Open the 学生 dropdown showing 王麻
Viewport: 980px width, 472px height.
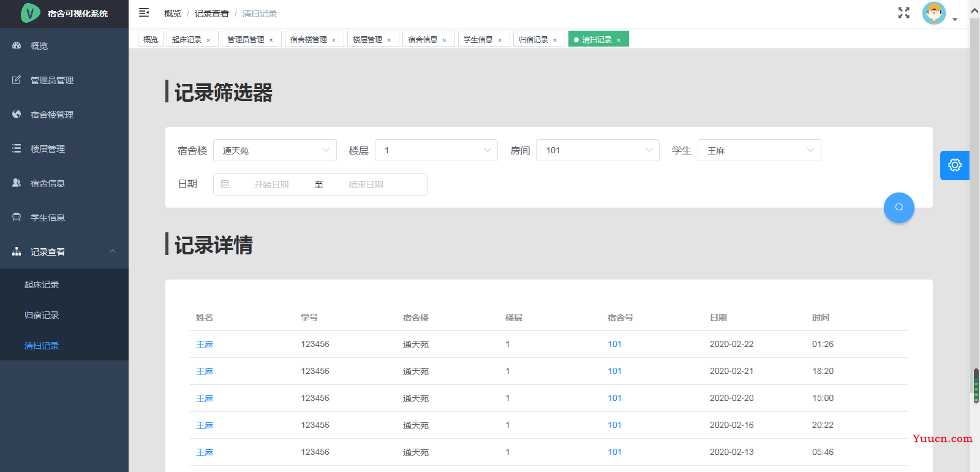pyautogui.click(x=759, y=150)
